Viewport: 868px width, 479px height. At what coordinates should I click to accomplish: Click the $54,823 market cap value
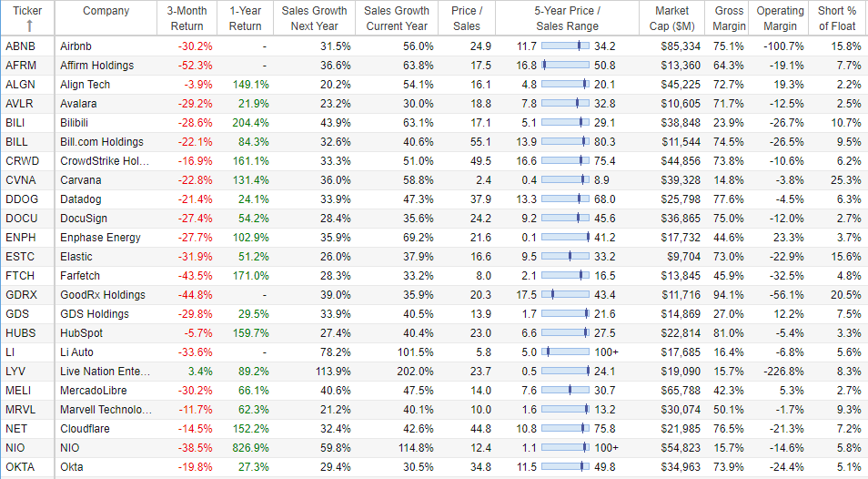point(681,447)
